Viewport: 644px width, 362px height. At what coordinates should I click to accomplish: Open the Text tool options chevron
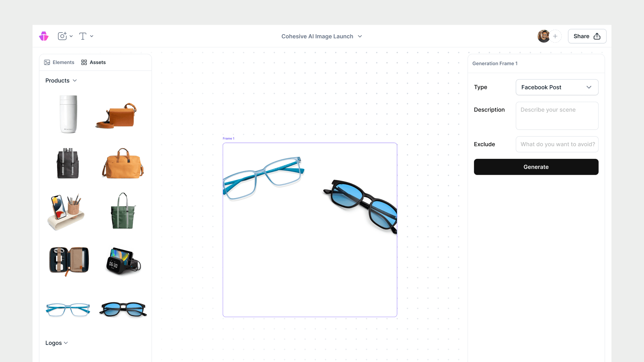click(92, 36)
